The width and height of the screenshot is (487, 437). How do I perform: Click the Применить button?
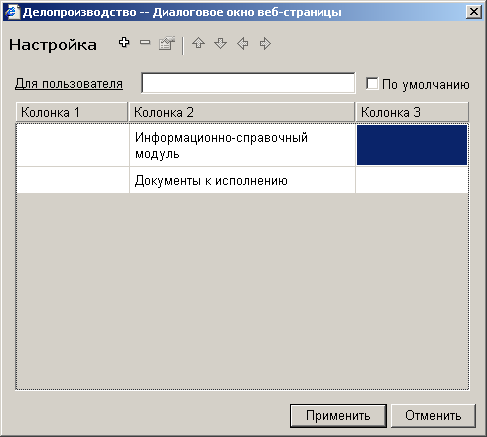[338, 416]
